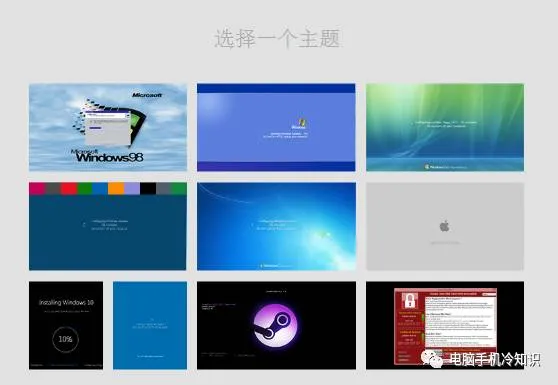Pick the Windows Vista aurora theme
The width and height of the screenshot is (558, 385).
pyautogui.click(x=445, y=127)
